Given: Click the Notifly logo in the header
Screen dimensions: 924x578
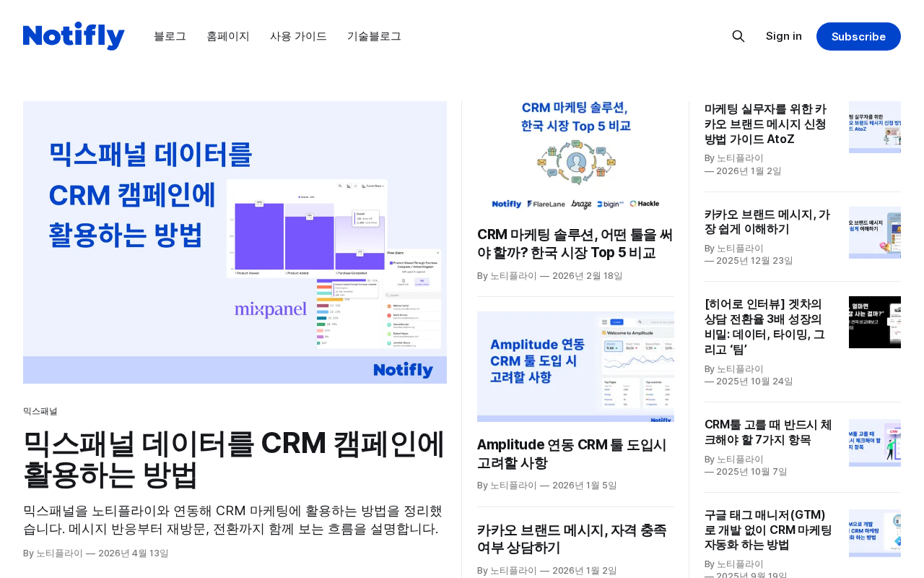Looking at the screenshot, I should (74, 36).
